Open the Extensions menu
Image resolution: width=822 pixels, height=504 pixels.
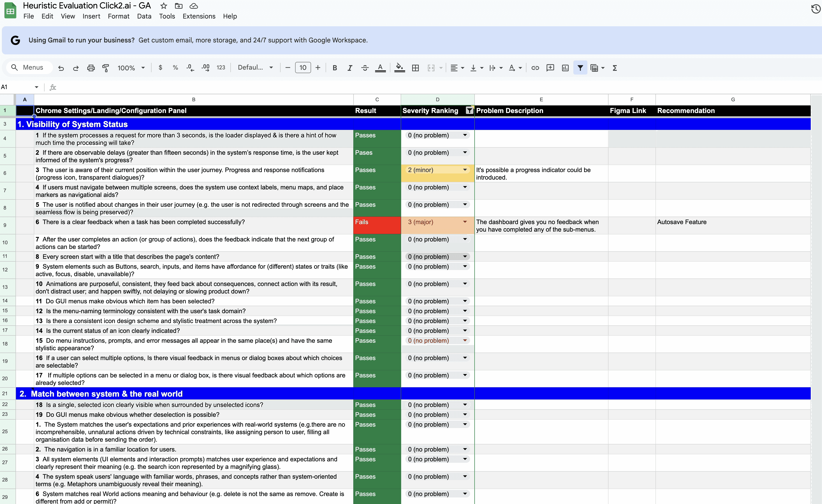click(199, 16)
